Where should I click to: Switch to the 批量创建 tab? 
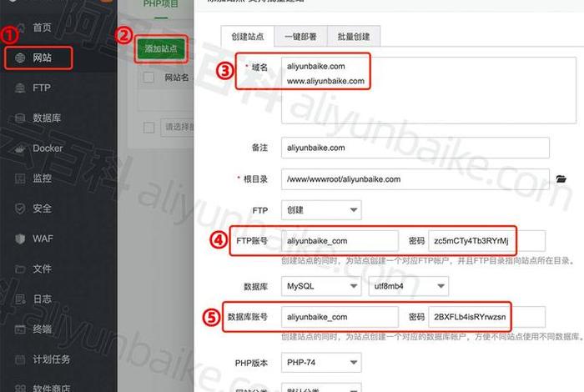[353, 36]
